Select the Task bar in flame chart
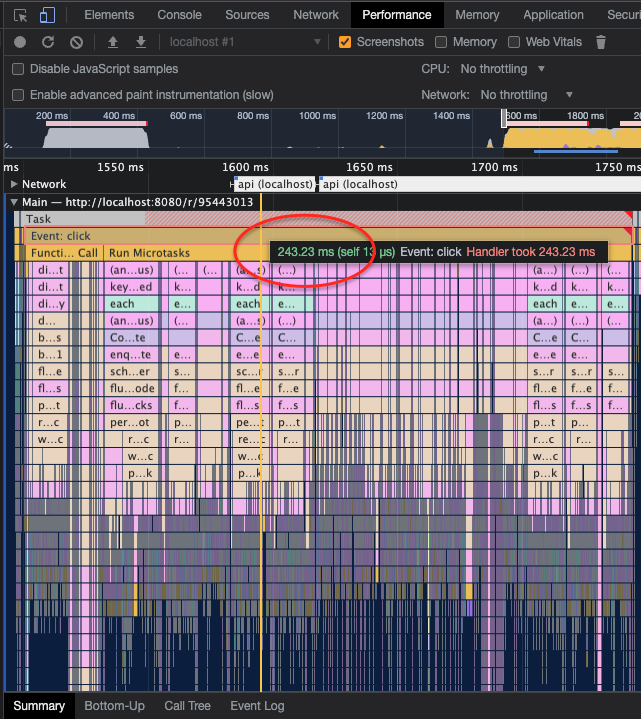641x719 pixels. click(326, 219)
